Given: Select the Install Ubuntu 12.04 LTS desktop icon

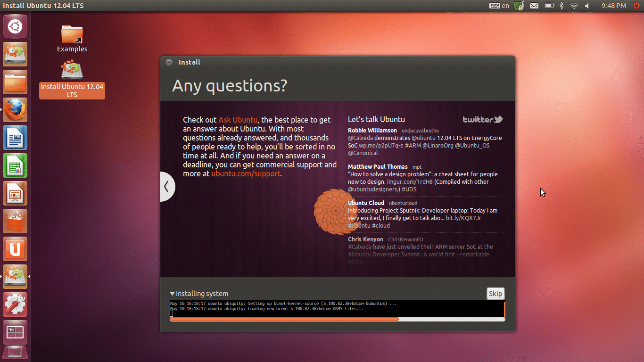Looking at the screenshot, I should tap(72, 80).
